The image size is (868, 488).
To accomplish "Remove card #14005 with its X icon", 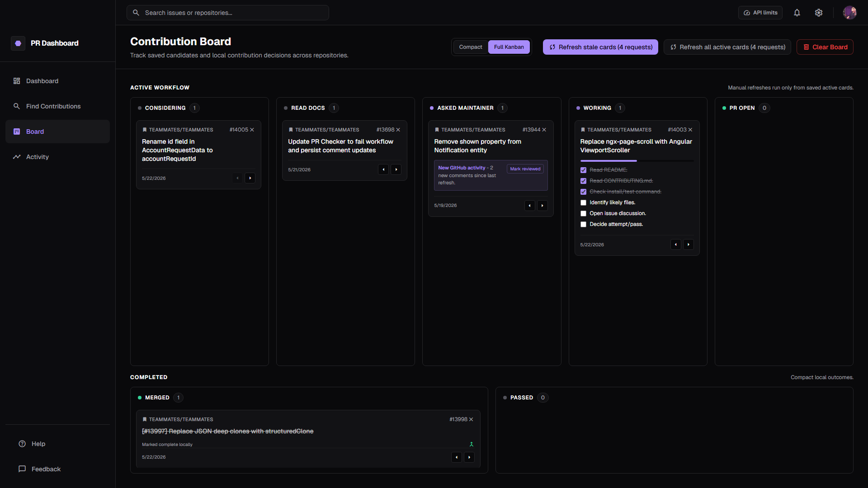I will point(252,130).
